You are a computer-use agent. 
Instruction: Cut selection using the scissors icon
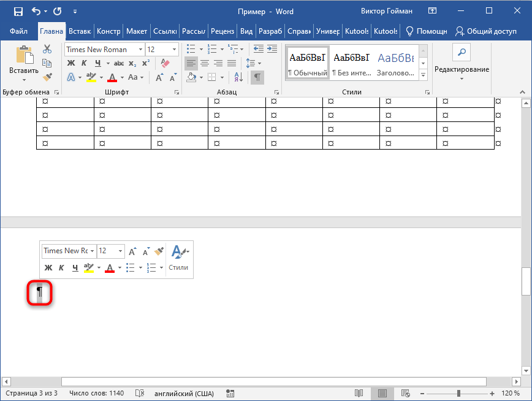coord(47,49)
